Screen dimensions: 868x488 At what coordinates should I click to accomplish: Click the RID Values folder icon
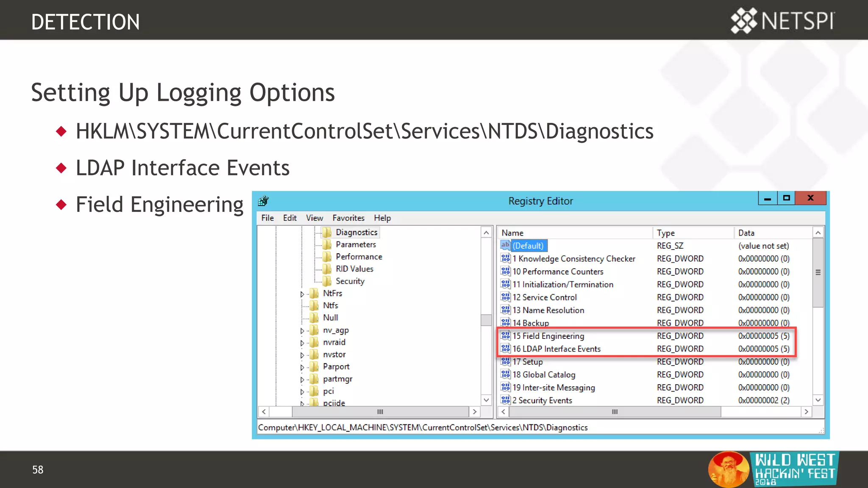(x=327, y=269)
